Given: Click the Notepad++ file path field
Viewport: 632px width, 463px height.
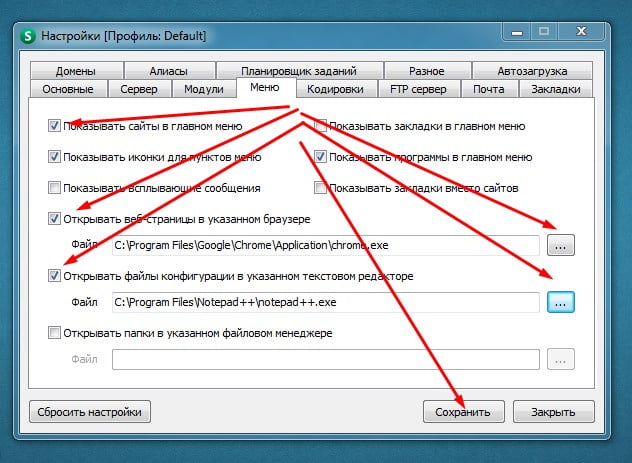Looking at the screenshot, I should coord(325,300).
